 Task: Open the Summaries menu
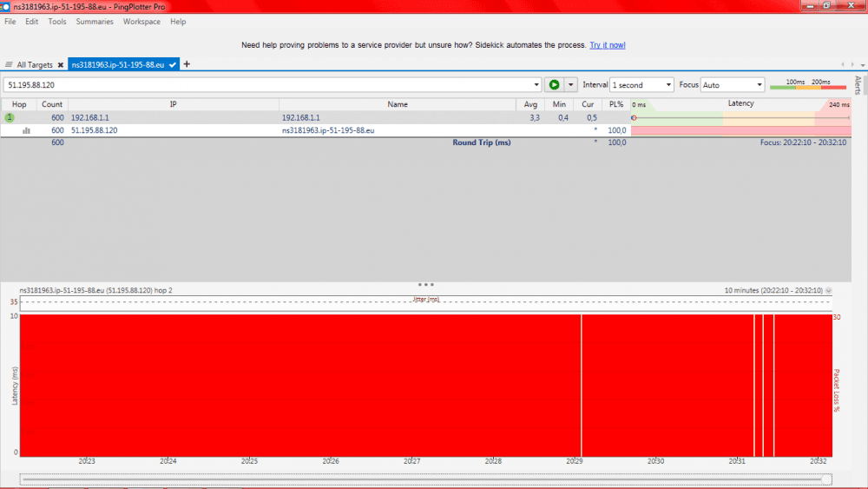coord(94,22)
